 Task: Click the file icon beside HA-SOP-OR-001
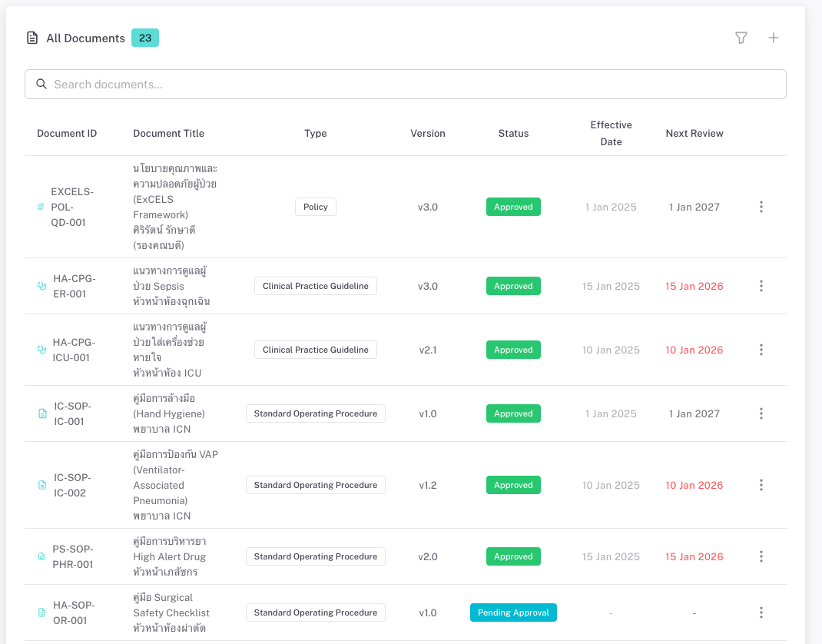pos(42,612)
